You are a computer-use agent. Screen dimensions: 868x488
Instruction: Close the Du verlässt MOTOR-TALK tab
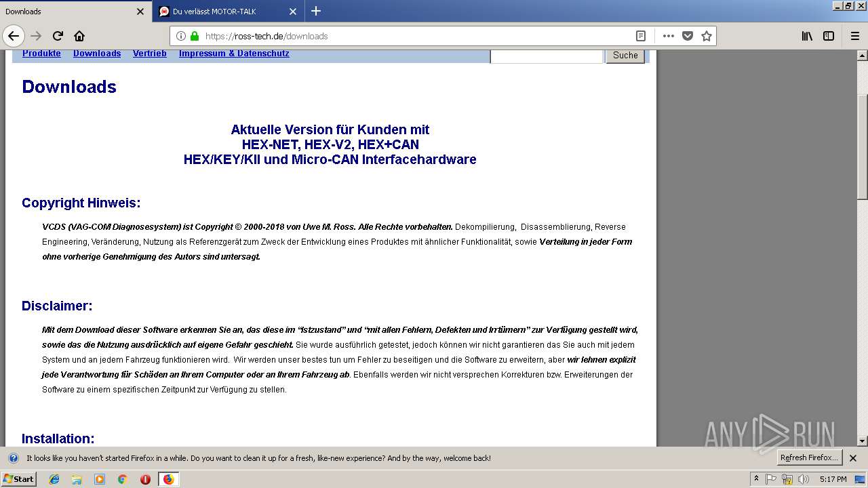click(x=293, y=12)
